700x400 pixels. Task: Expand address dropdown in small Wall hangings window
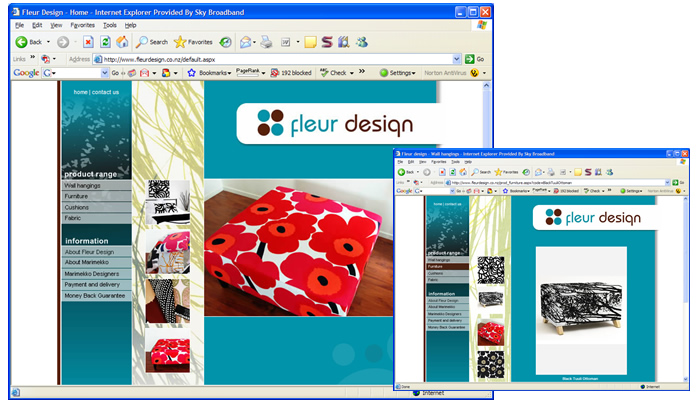[667, 183]
